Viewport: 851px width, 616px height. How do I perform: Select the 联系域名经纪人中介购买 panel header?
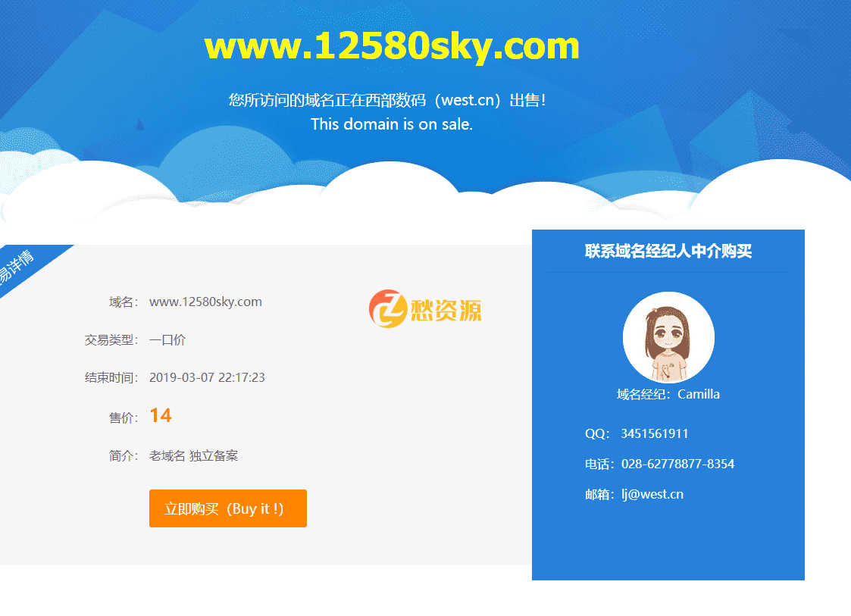[x=668, y=252]
